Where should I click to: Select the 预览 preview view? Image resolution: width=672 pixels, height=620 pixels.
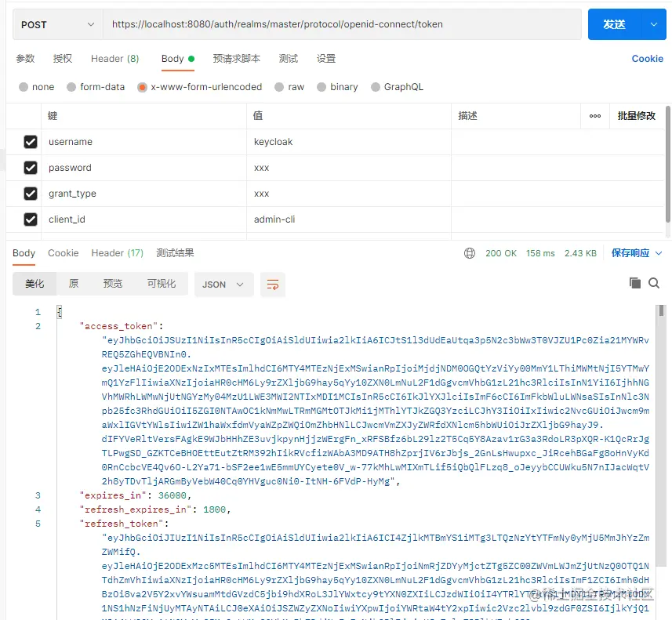pyautogui.click(x=113, y=284)
